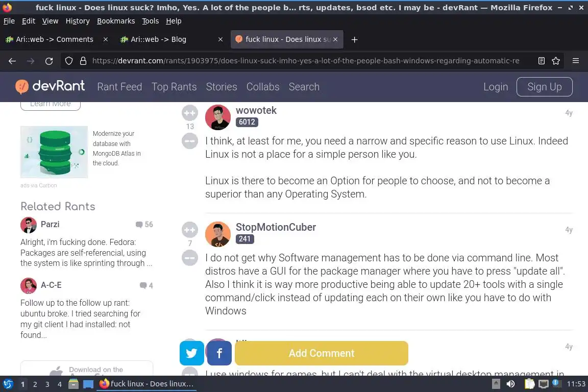Image resolution: width=588 pixels, height=392 pixels.
Task: Click the Login link
Action: click(x=496, y=87)
